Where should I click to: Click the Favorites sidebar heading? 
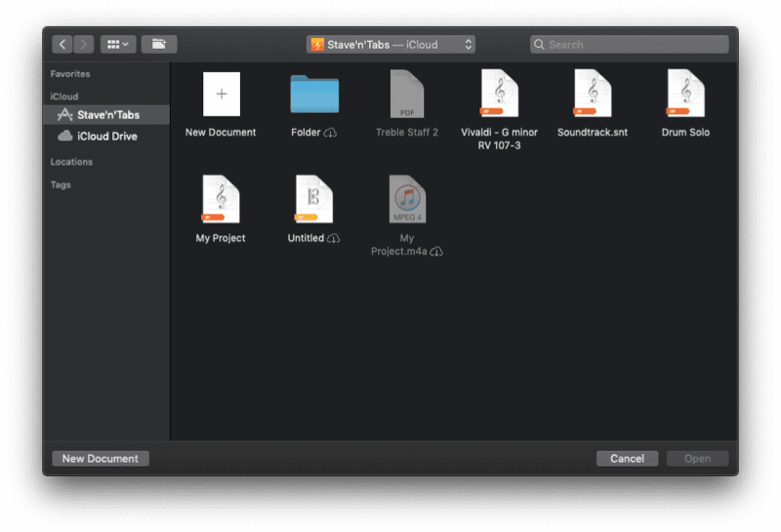tap(70, 74)
